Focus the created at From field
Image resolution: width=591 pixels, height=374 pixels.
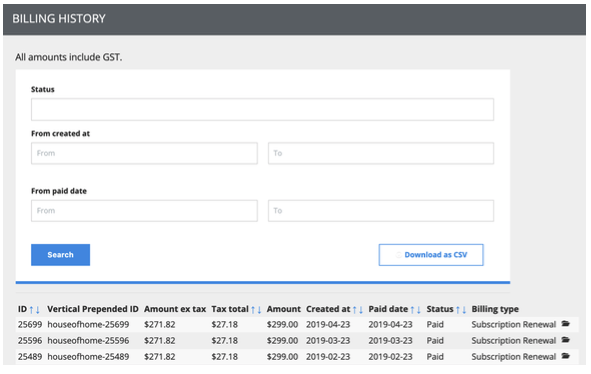tap(144, 153)
